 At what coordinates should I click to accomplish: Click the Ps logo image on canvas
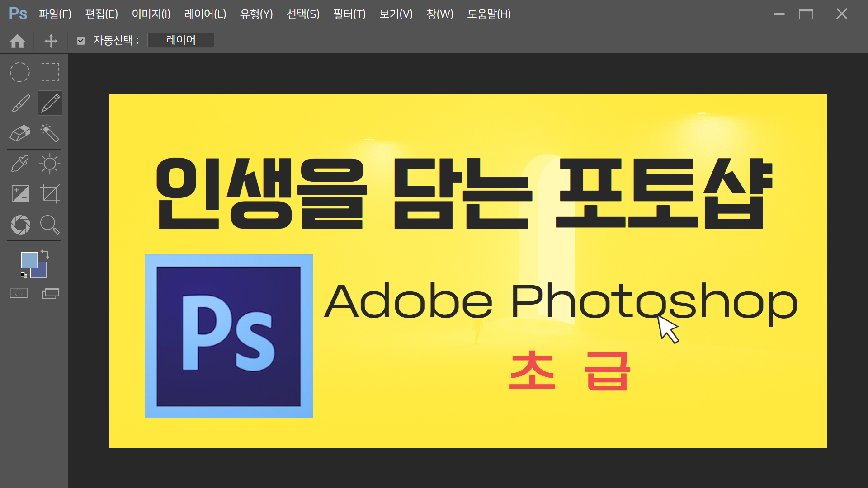[229, 336]
